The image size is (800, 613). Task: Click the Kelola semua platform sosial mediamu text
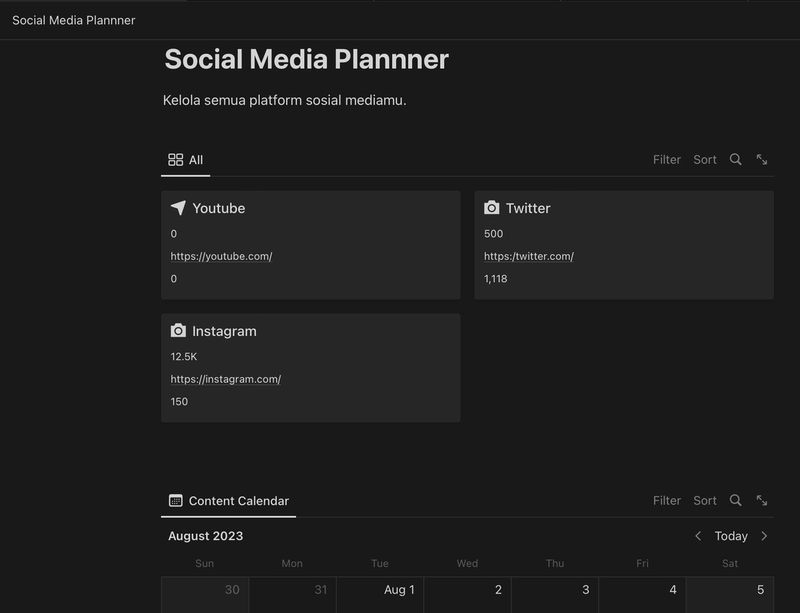pyautogui.click(x=284, y=100)
